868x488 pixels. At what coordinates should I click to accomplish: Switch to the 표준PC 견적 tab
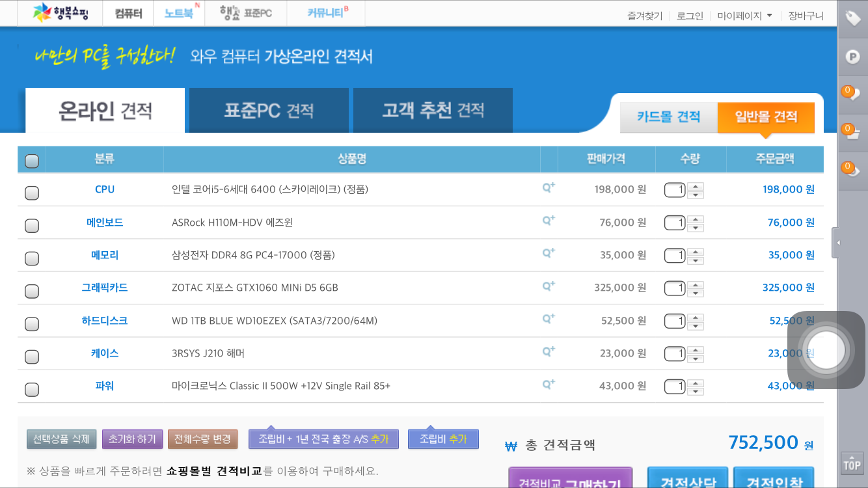pos(269,111)
